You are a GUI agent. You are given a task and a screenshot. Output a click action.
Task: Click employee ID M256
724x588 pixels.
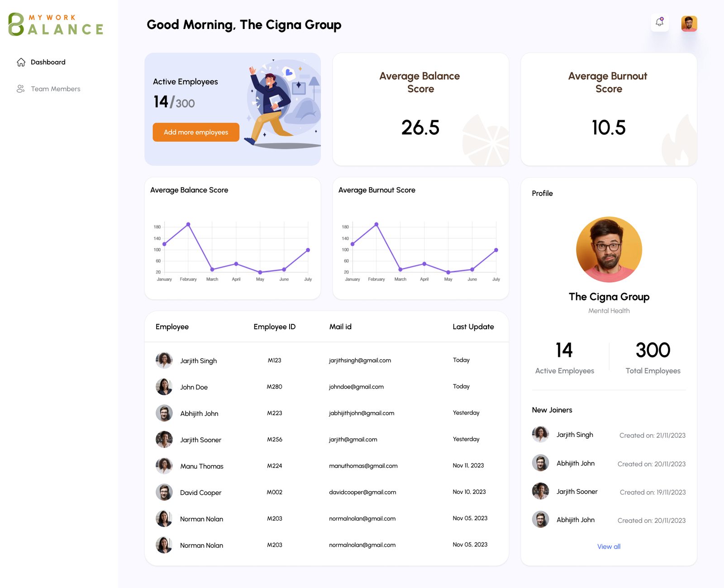click(275, 439)
